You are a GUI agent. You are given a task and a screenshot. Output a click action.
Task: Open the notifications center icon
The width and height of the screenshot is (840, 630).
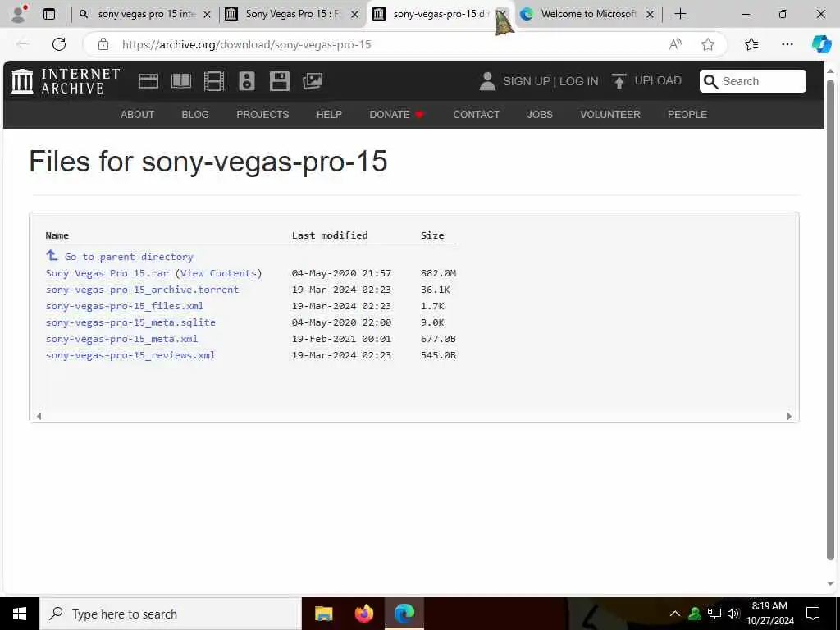point(813,614)
